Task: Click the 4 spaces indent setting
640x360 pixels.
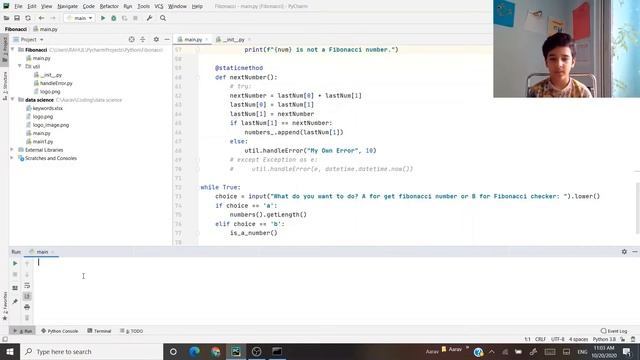Action: [578, 339]
